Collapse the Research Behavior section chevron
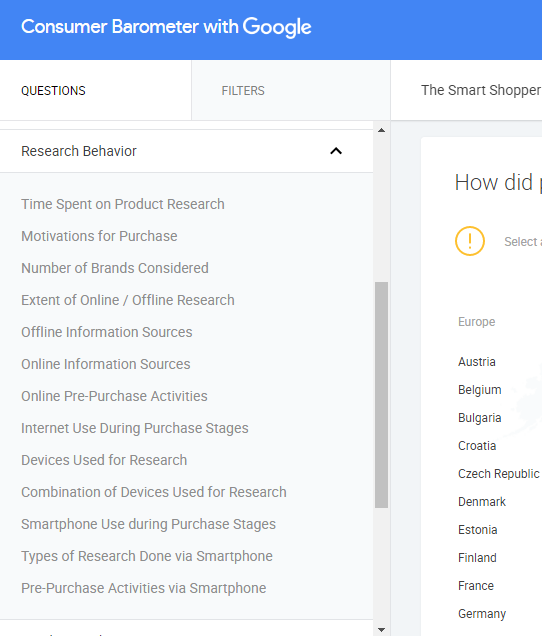The image size is (542, 636). coord(336,151)
